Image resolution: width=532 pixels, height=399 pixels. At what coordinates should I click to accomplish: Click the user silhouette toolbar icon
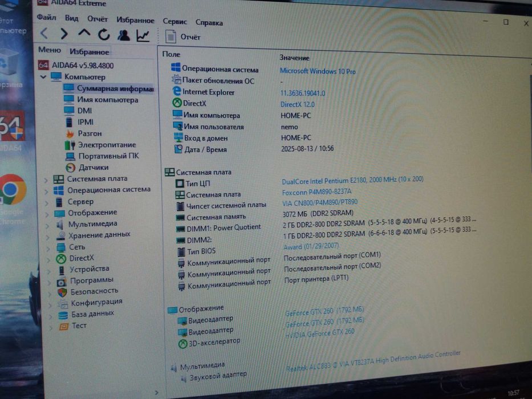point(124,35)
